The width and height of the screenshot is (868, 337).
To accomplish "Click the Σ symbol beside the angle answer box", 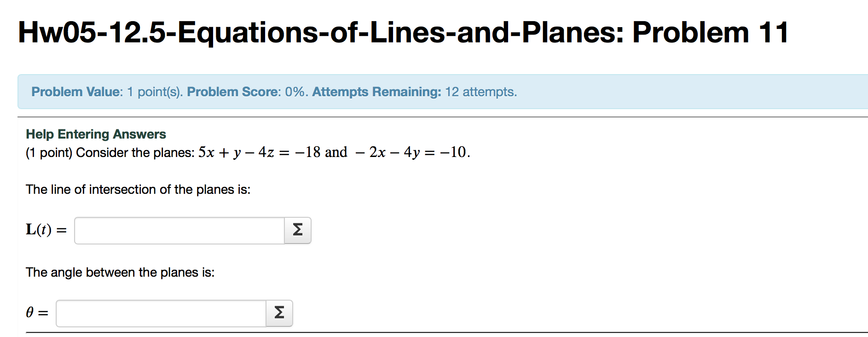I will coord(279,313).
